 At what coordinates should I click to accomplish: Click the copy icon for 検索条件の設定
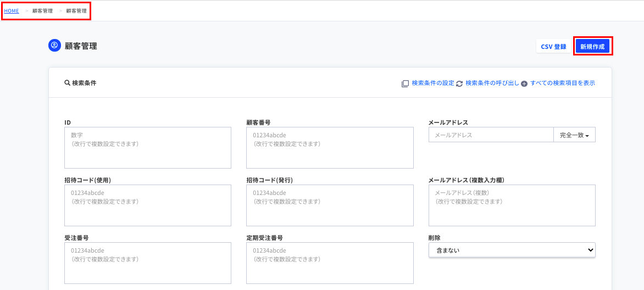click(405, 83)
